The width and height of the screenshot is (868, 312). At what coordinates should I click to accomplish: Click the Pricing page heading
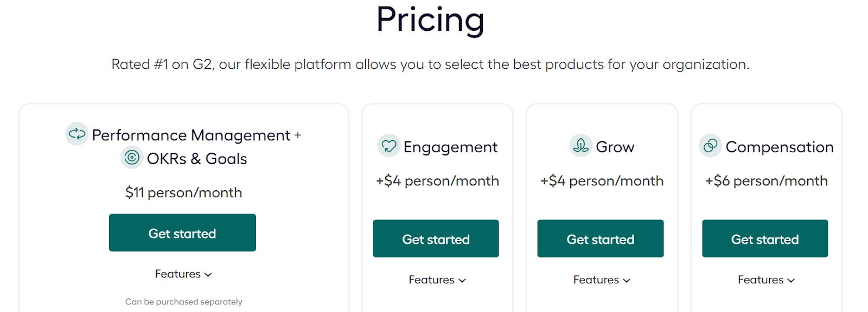[430, 20]
